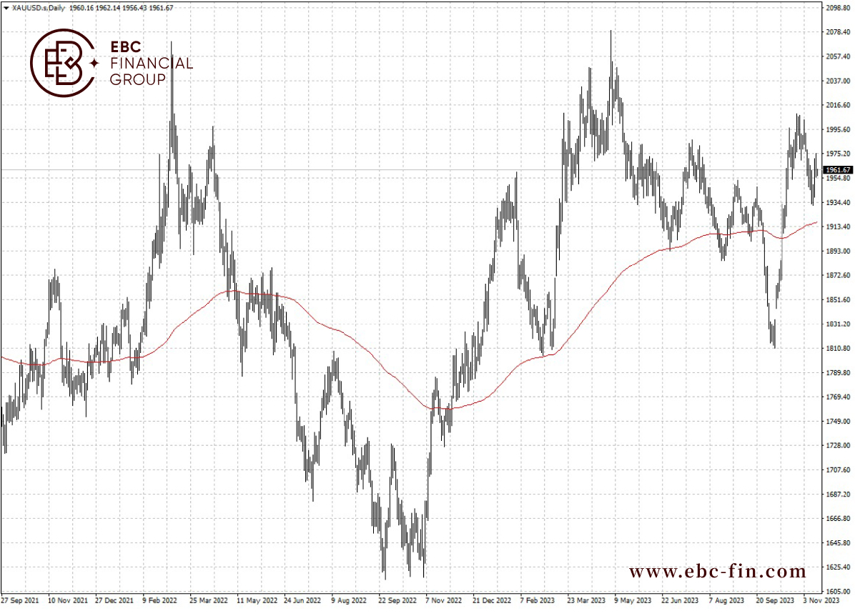Select the 1645.80 price axis label
Image resolution: width=855 pixels, height=616 pixels.
[x=838, y=543]
